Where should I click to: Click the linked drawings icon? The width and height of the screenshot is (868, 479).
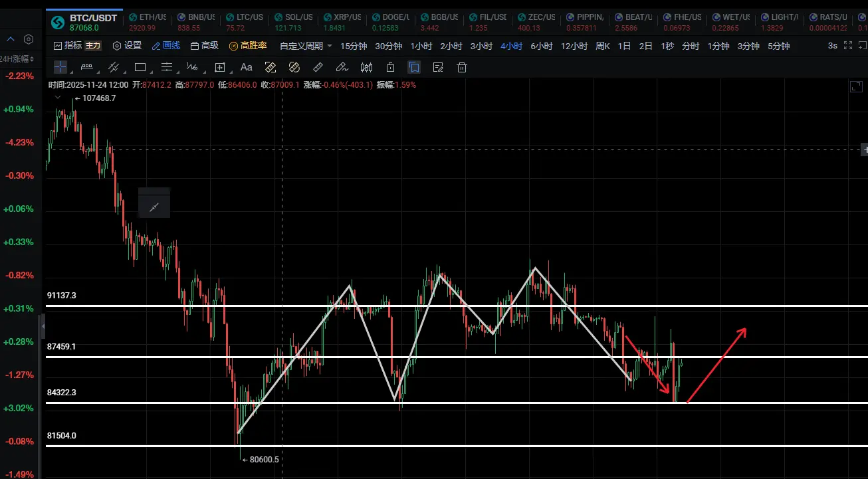click(294, 67)
